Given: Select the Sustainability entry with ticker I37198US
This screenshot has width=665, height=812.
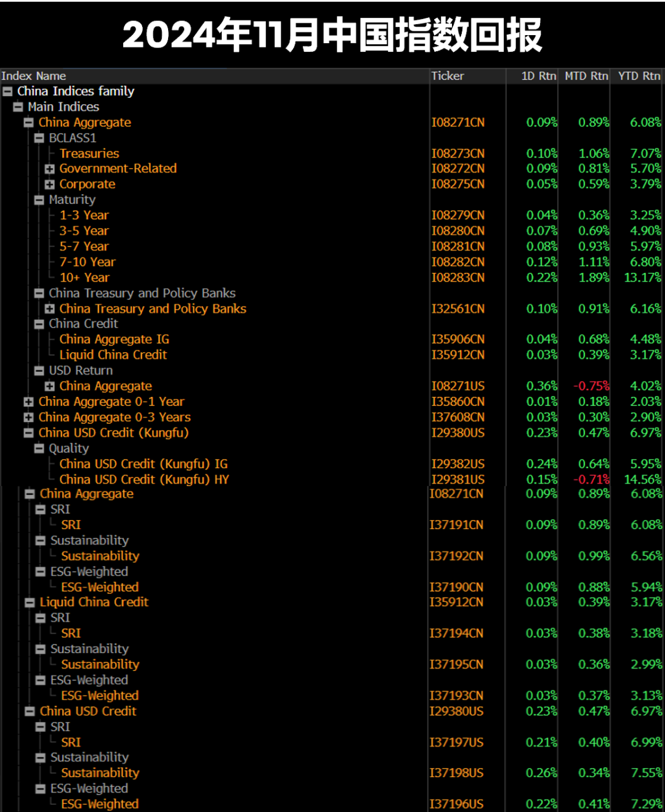Looking at the screenshot, I should pos(100,773).
